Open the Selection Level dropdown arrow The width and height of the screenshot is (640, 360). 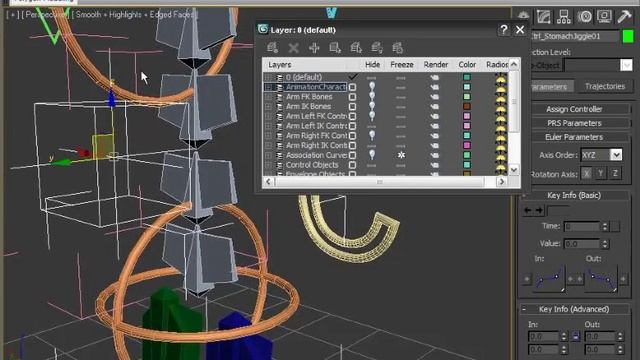pos(626,65)
